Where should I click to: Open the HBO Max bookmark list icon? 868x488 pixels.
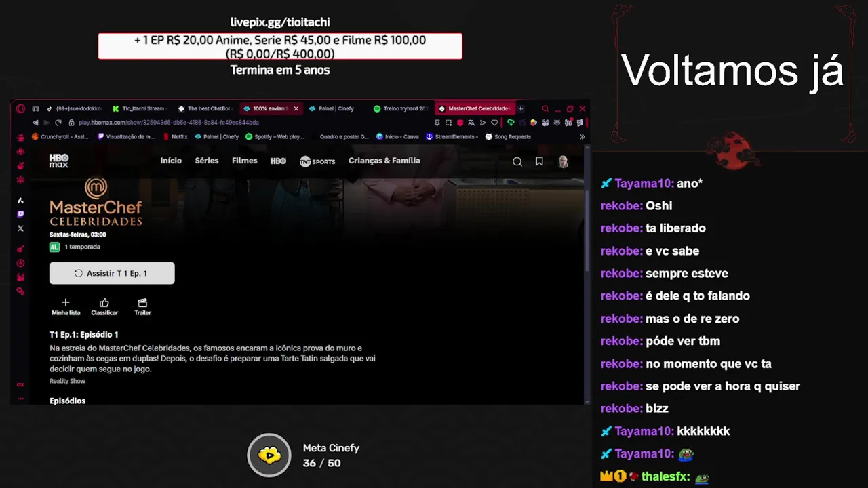point(539,161)
